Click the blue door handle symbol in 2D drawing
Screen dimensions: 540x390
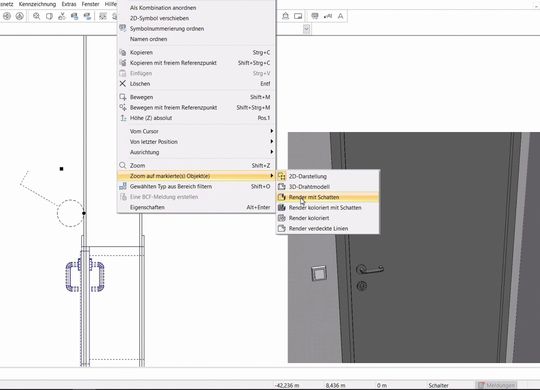tap(85, 276)
